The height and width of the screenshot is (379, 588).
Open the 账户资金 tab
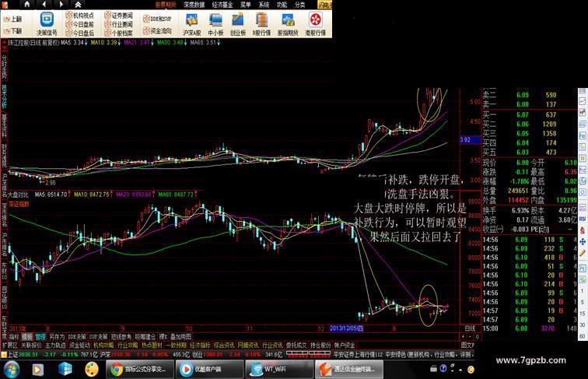point(345,346)
